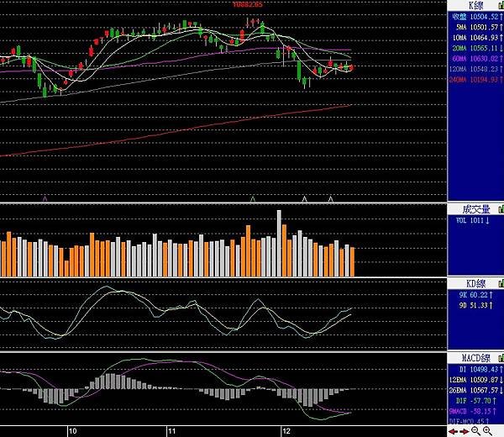Click the red 240MA line on chart
This screenshot has height=437, width=504.
click(x=176, y=131)
